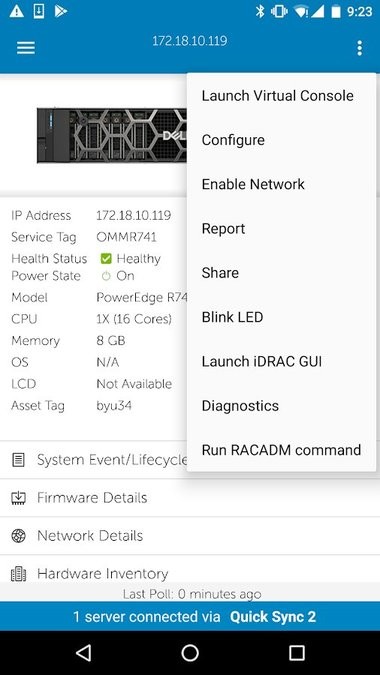The width and height of the screenshot is (380, 675).
Task: Tap the Android back navigation button
Action: 83,653
